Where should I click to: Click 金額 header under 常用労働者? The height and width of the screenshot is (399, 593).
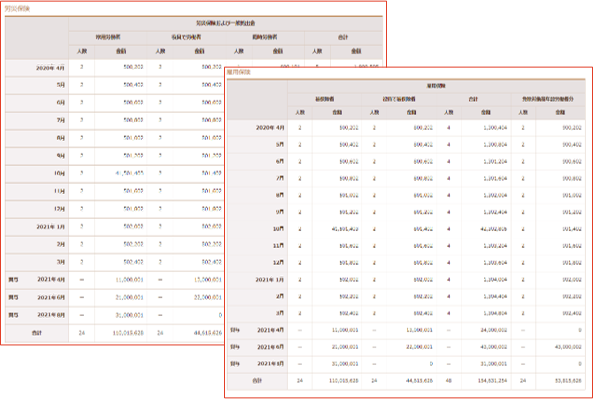(x=121, y=51)
